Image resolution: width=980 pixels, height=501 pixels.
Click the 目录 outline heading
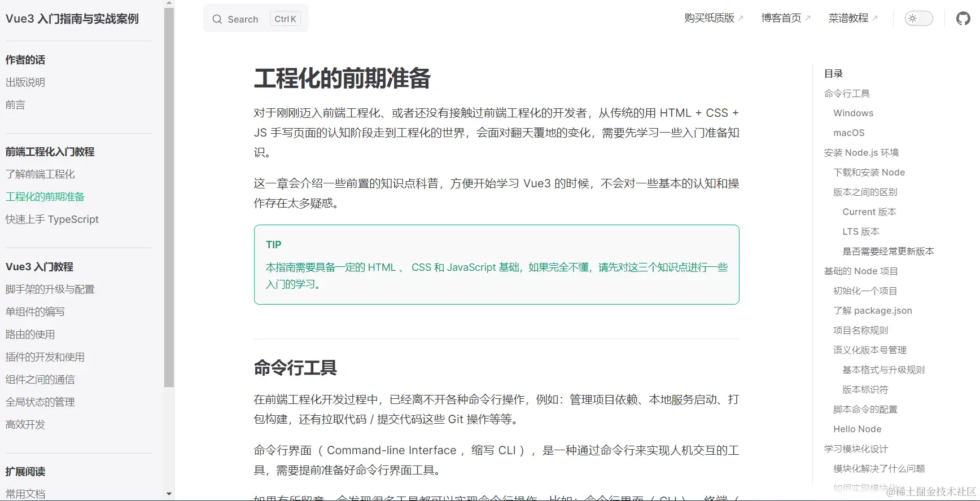pos(833,74)
